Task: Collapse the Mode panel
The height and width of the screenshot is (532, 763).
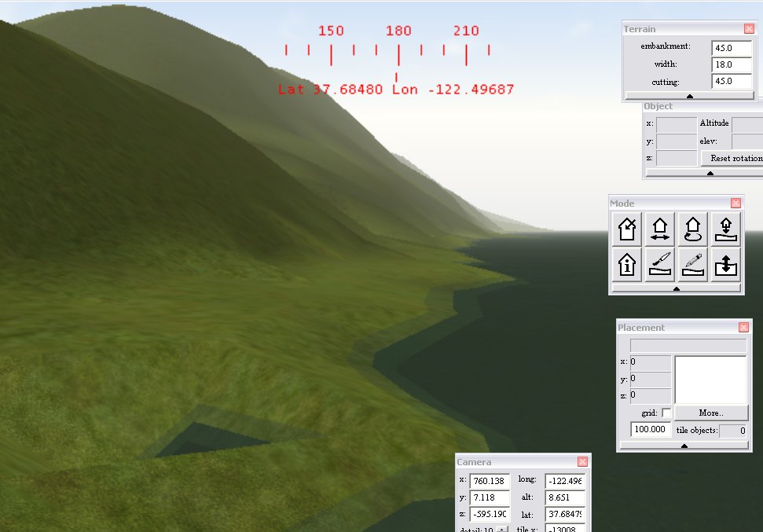Action: tap(677, 288)
